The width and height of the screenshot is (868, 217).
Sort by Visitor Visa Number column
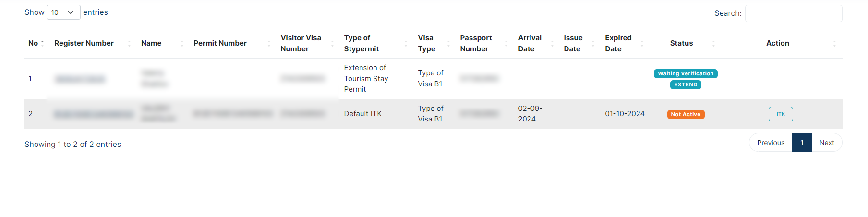point(308,43)
